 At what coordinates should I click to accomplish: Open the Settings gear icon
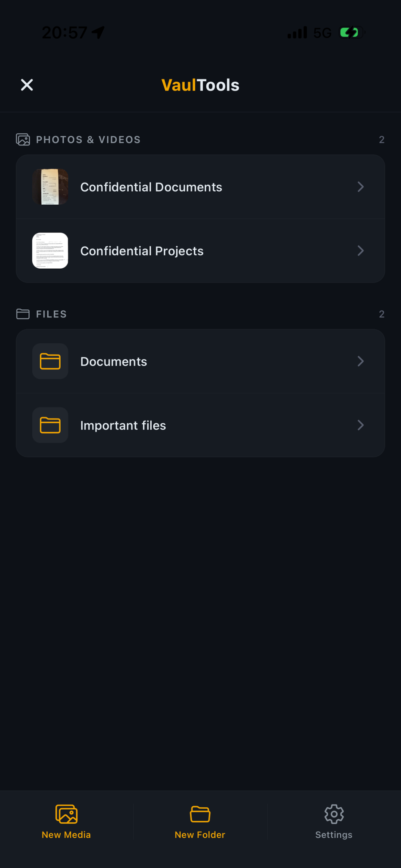click(334, 814)
